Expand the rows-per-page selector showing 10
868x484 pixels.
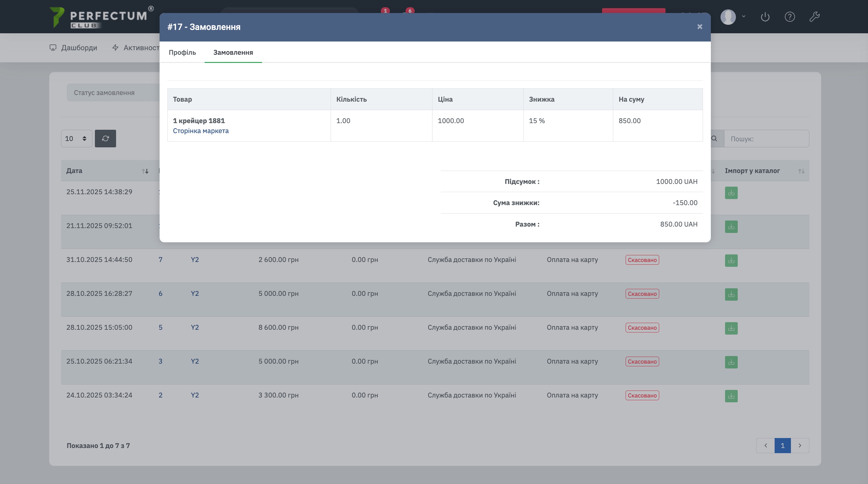pyautogui.click(x=76, y=139)
